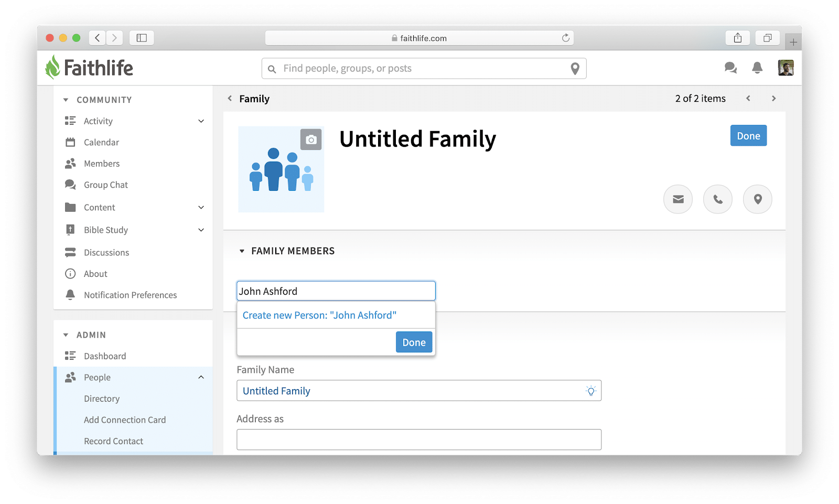Click the Family Name field
The width and height of the screenshot is (839, 504).
click(419, 391)
